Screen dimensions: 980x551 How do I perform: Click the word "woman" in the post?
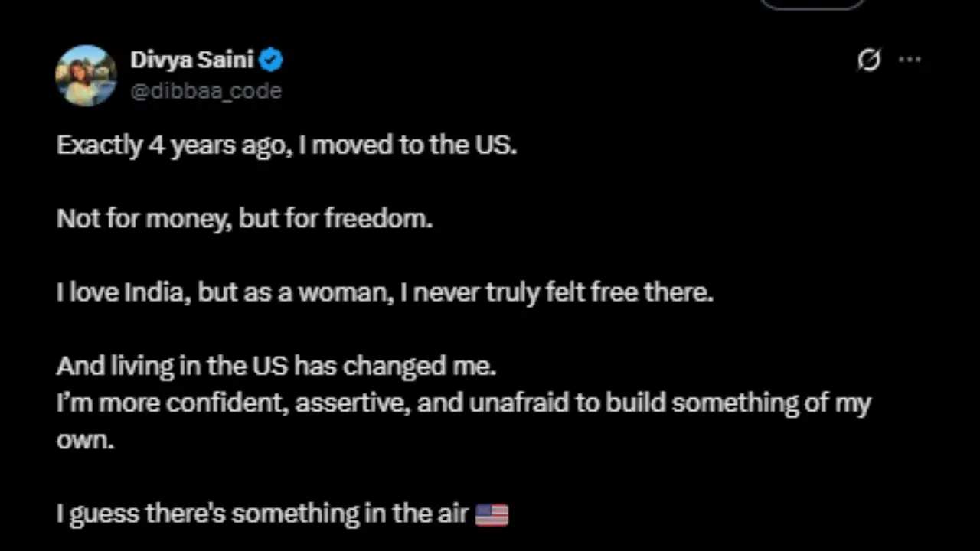341,292
